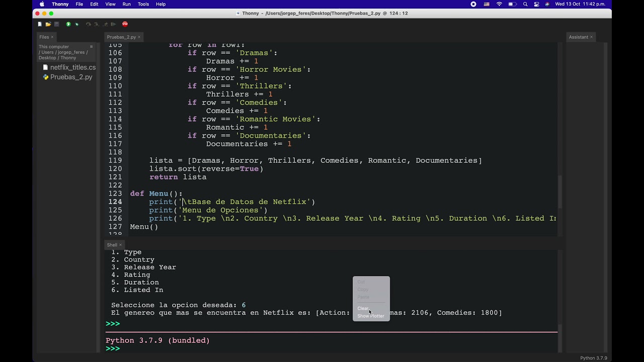This screenshot has width=644, height=362.
Task: Click the Step out debug icon
Action: tap(105, 24)
